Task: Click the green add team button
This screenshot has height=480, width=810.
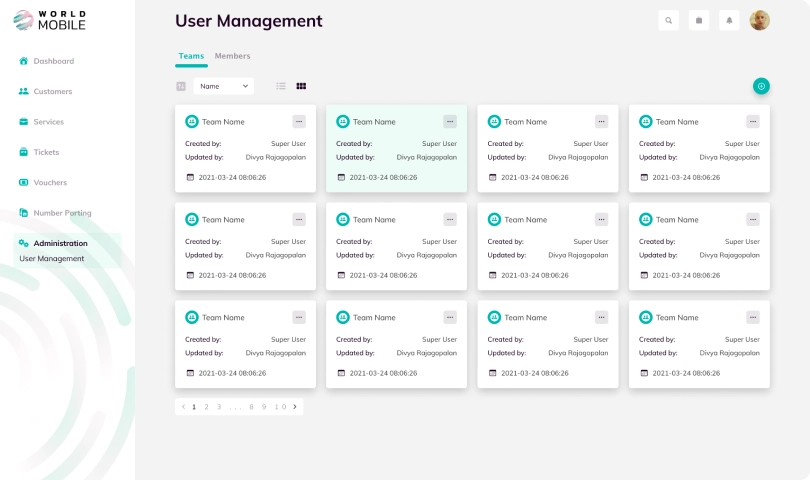Action: [x=761, y=86]
